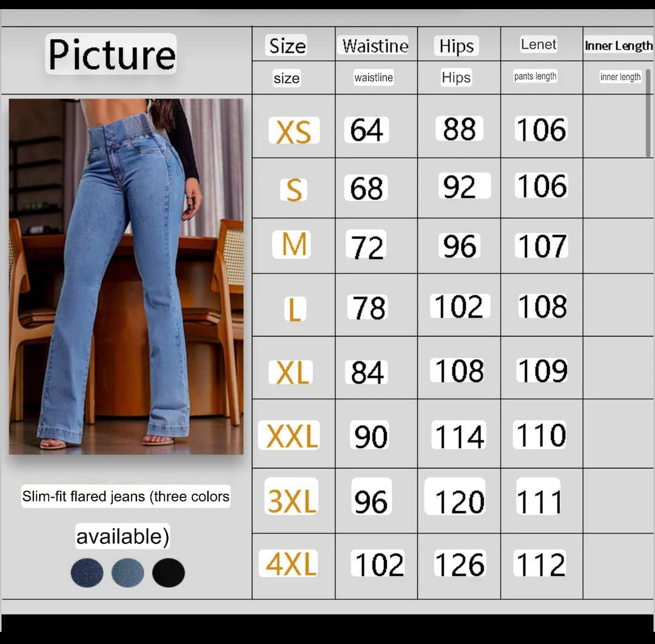This screenshot has height=644, width=655.
Task: Select size M in the chart
Action: pos(294,245)
